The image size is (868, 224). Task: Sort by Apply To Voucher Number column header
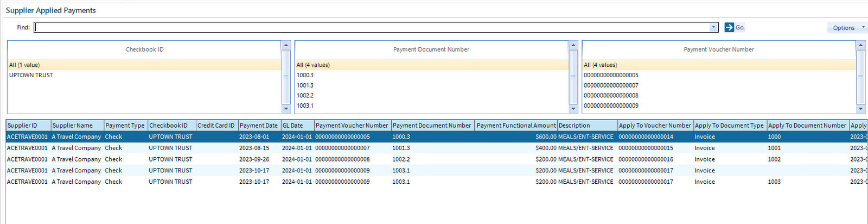tap(655, 126)
